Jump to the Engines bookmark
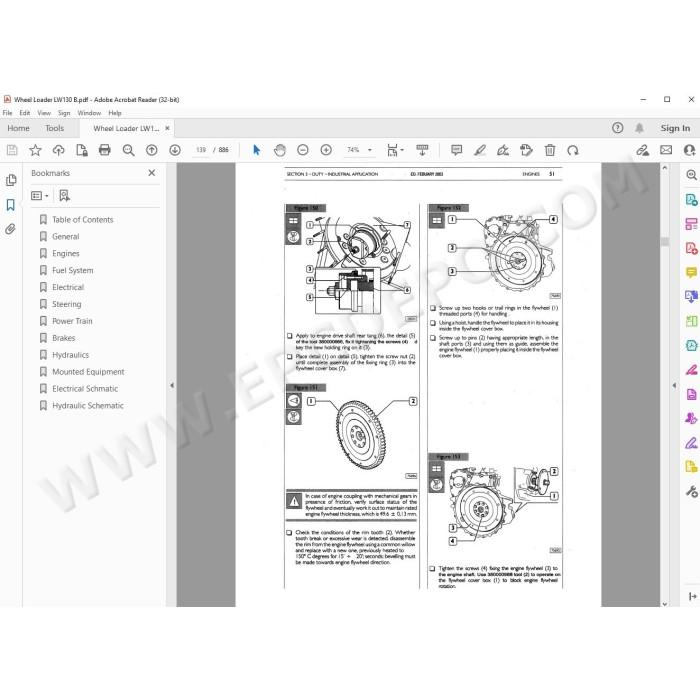The width and height of the screenshot is (700, 700). click(x=66, y=254)
